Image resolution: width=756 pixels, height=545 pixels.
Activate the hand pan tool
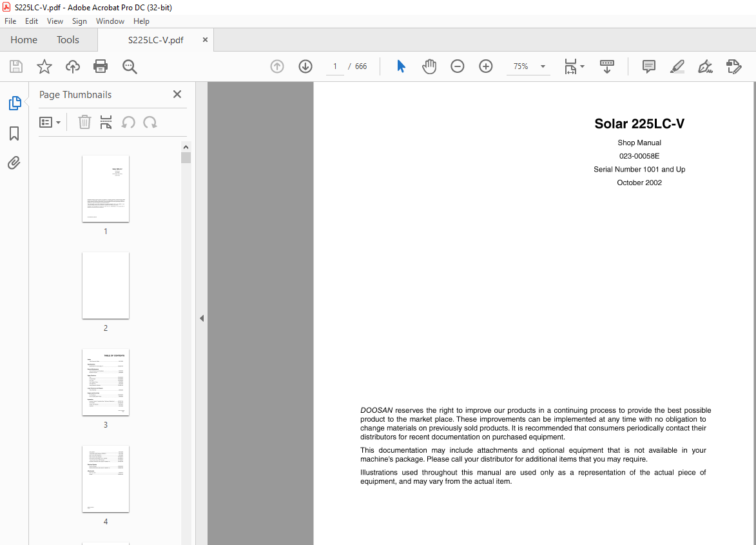pyautogui.click(x=429, y=66)
